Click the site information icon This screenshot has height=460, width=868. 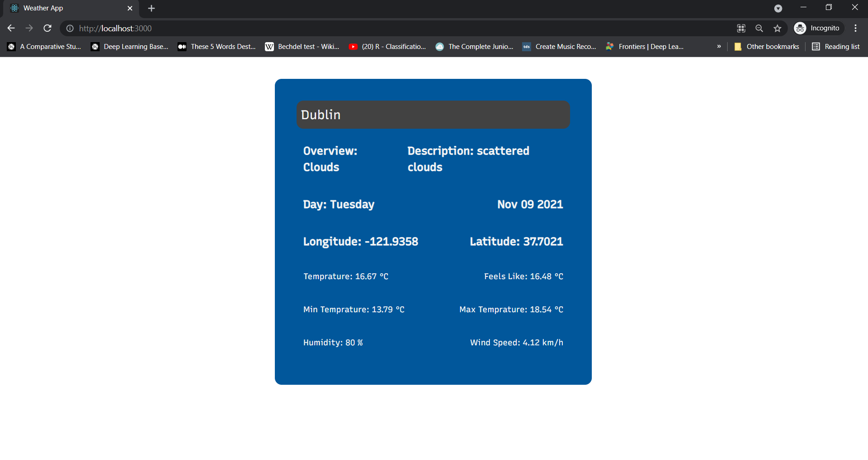click(x=70, y=29)
